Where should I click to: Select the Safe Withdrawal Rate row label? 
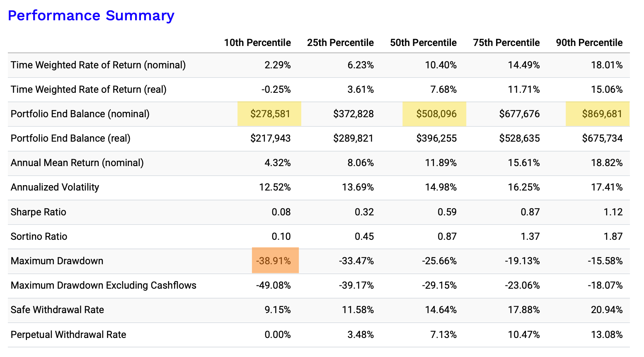57,310
